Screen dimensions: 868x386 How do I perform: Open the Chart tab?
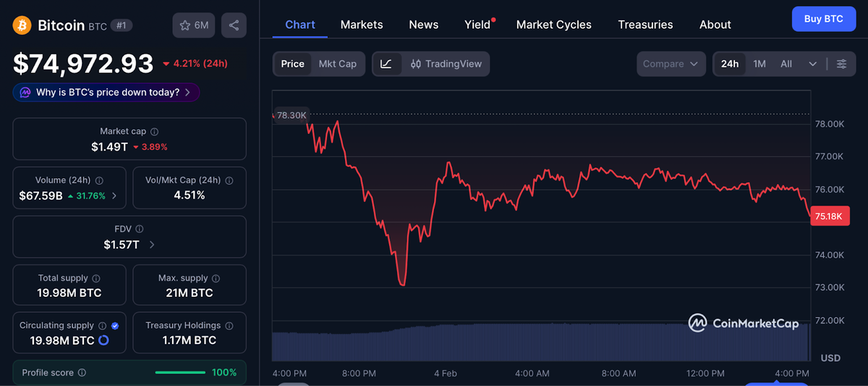[300, 25]
